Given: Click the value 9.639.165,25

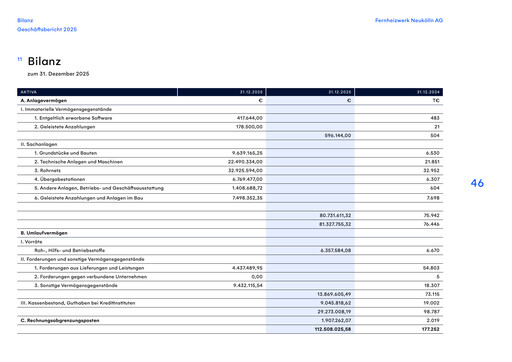Looking at the screenshot, I should (x=247, y=153).
